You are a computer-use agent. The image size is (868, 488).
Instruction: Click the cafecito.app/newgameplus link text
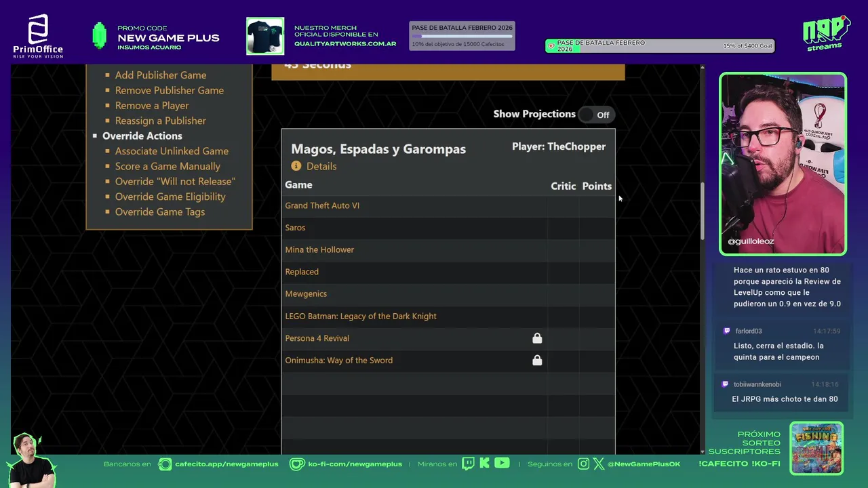(x=226, y=464)
